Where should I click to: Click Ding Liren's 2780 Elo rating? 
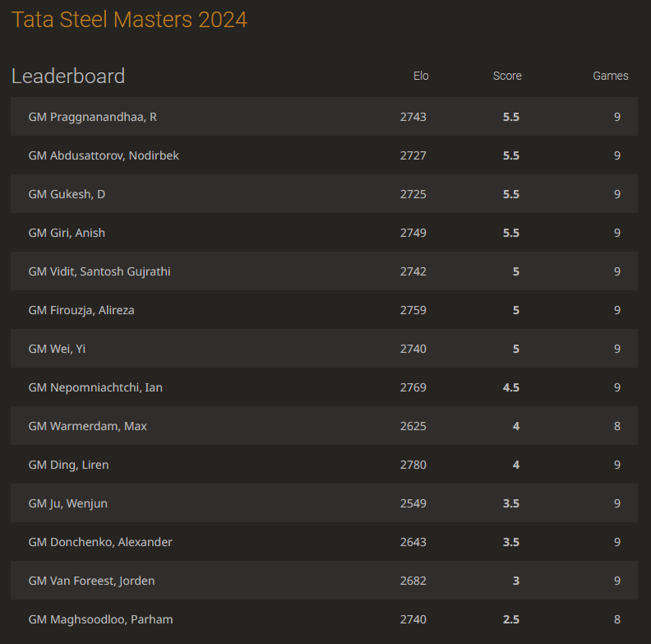[413, 465]
